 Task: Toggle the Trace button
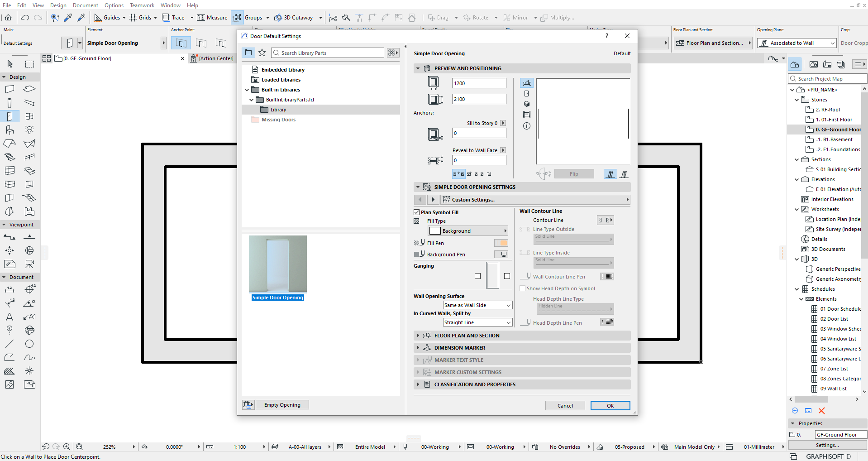(174, 18)
